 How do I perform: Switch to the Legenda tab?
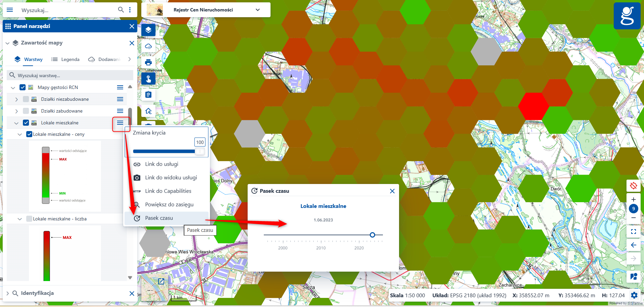click(x=66, y=59)
